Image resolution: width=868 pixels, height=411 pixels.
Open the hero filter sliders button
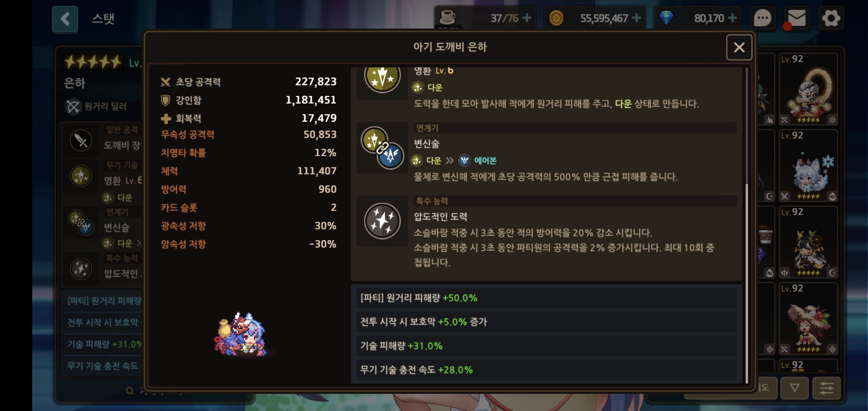[827, 388]
